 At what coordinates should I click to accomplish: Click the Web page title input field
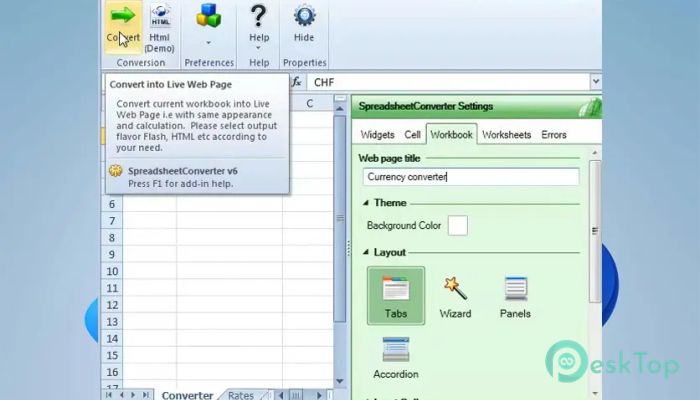click(471, 177)
